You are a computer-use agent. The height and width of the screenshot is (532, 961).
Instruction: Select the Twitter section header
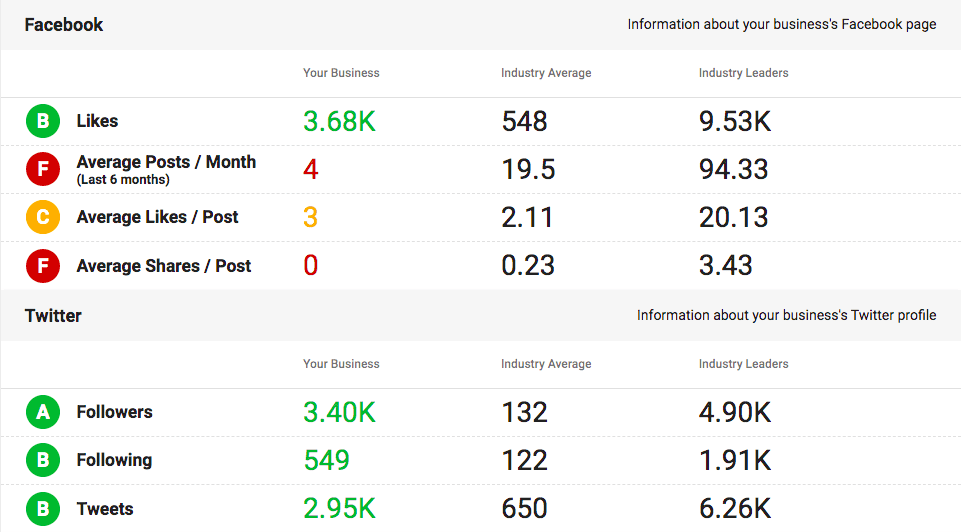click(x=53, y=316)
